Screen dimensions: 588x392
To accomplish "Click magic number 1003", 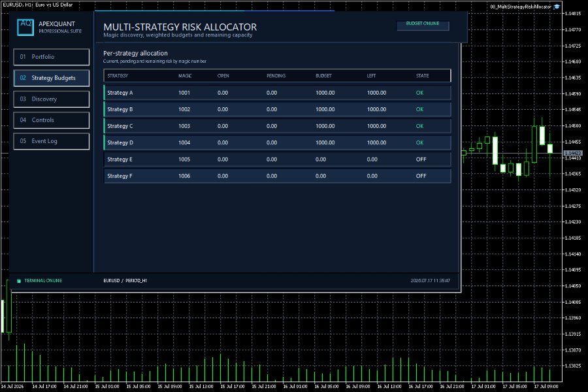I will (184, 126).
